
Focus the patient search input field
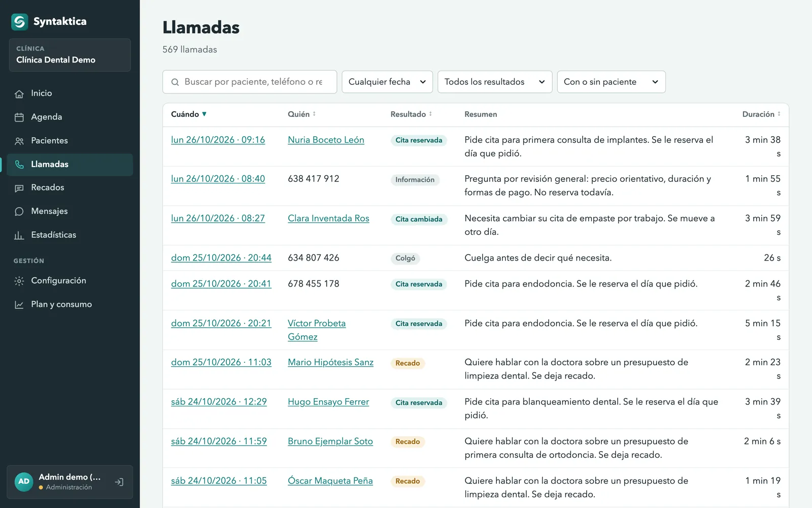tap(250, 82)
